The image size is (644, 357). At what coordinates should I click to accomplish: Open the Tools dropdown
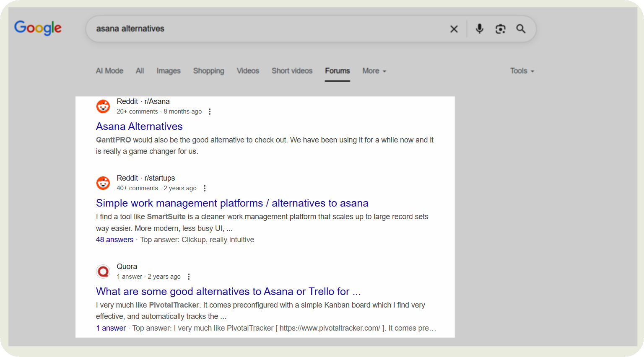tap(522, 71)
